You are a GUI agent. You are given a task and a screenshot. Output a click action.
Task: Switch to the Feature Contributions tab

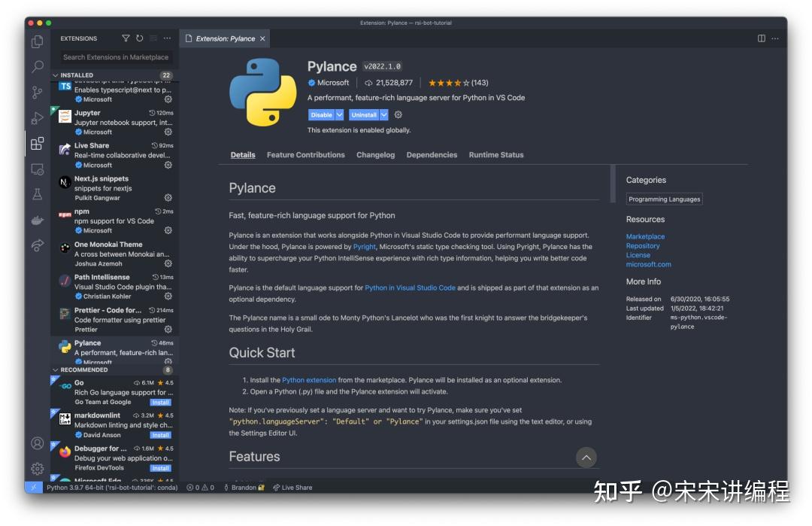pos(304,154)
